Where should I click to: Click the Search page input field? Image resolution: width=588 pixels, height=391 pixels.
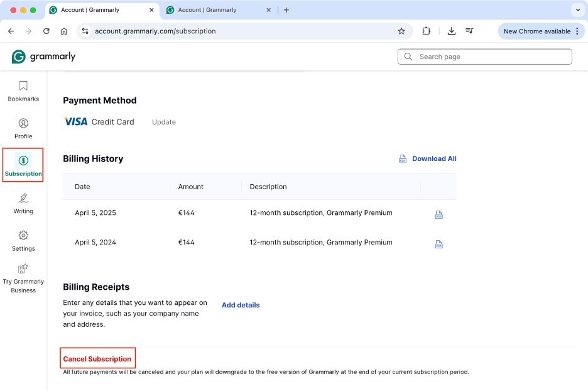click(484, 56)
